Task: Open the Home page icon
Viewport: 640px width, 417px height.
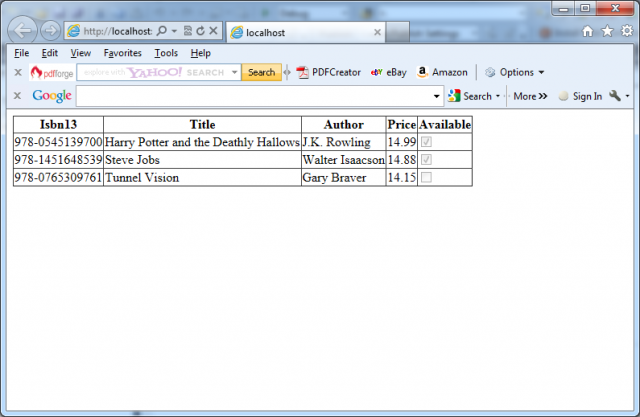Action: 588,31
